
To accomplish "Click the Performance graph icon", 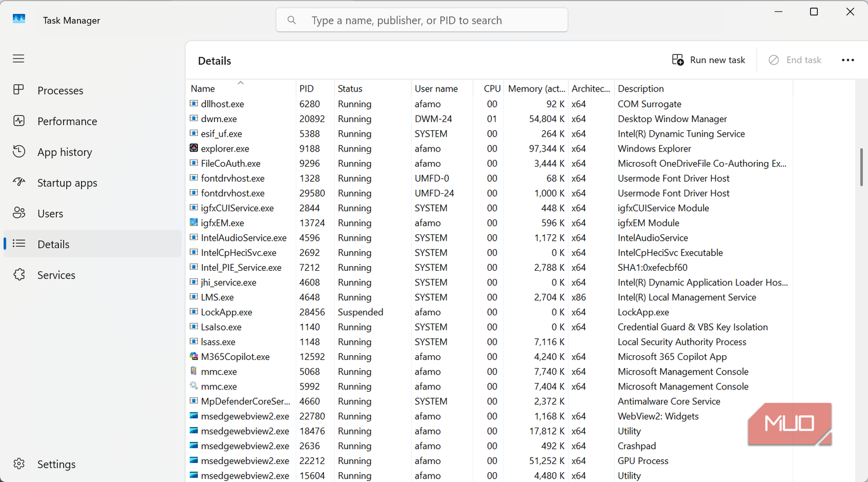I will click(19, 121).
